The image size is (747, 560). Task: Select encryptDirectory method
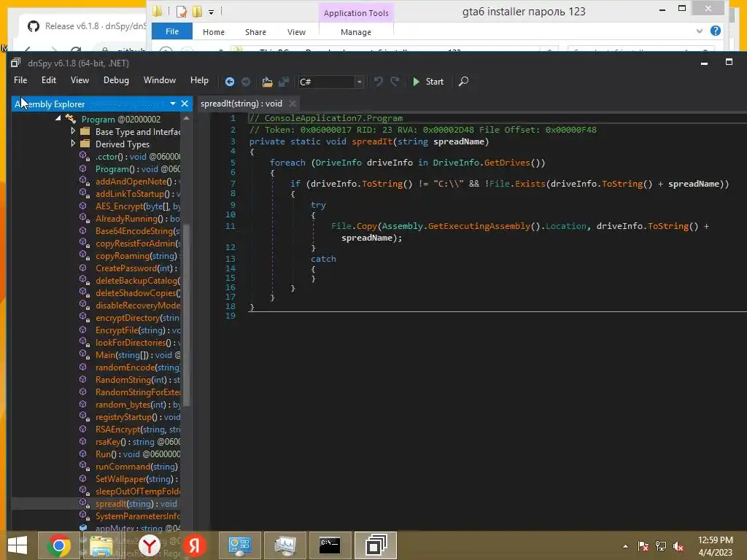tap(138, 318)
